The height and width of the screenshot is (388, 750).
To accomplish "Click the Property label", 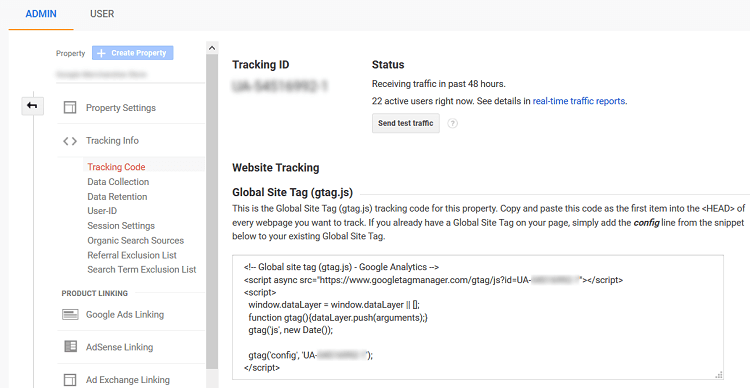I will coord(70,53).
